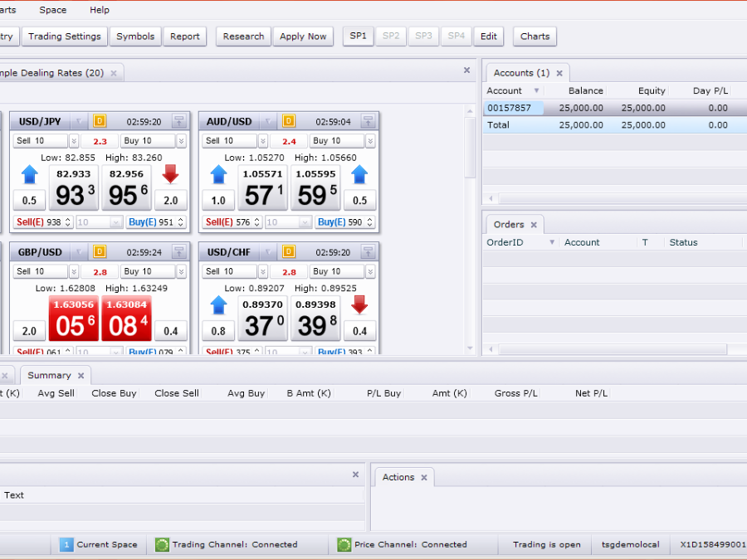The height and width of the screenshot is (560, 747).
Task: Open the OrderID column sort arrow
Action: coord(552,242)
